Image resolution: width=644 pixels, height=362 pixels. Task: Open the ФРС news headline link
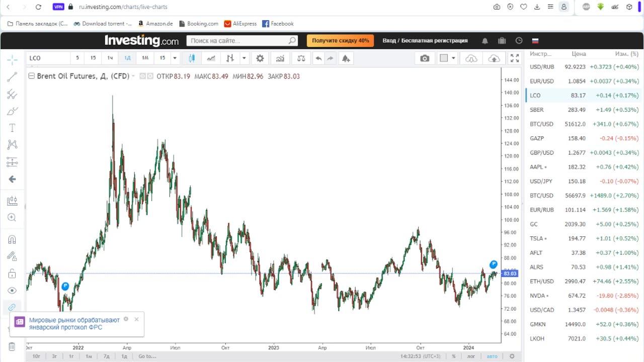click(74, 324)
